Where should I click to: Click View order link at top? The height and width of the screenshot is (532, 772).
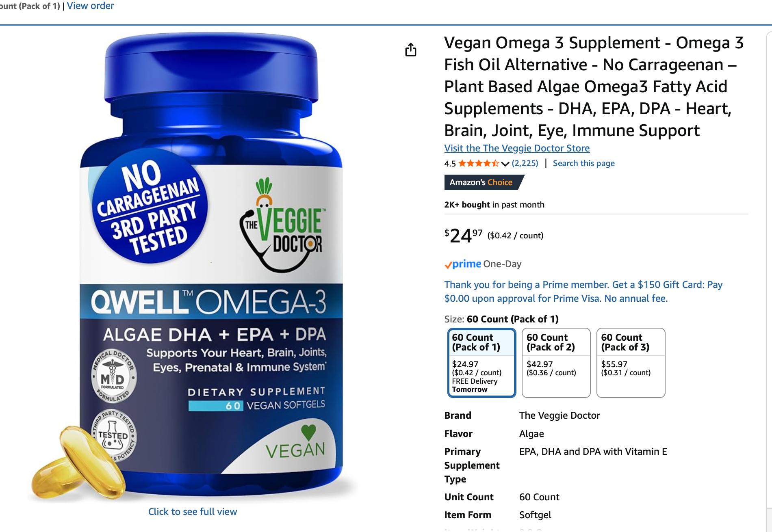(90, 6)
